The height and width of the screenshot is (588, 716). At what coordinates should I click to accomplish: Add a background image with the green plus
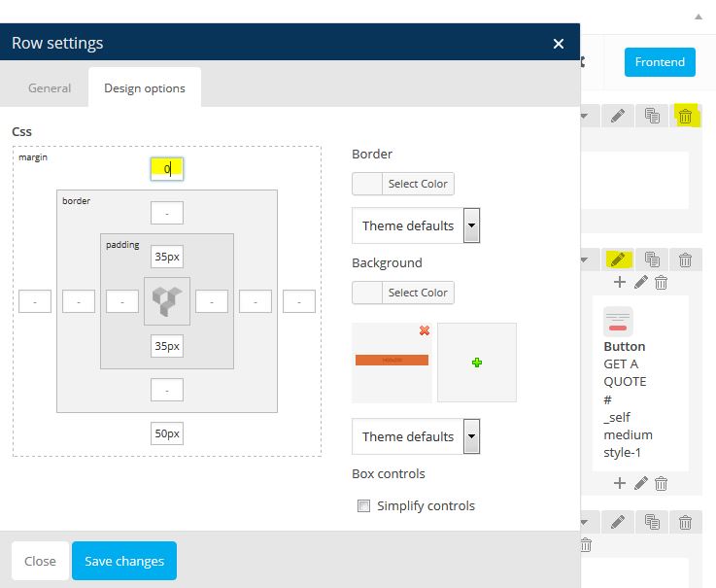click(477, 363)
